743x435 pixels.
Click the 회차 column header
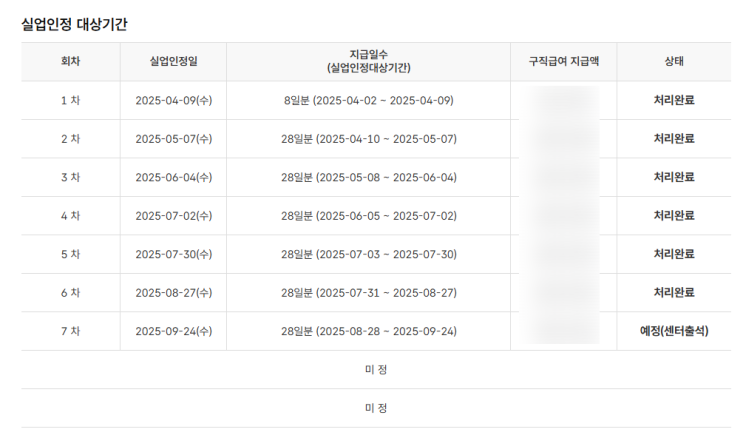[70, 62]
